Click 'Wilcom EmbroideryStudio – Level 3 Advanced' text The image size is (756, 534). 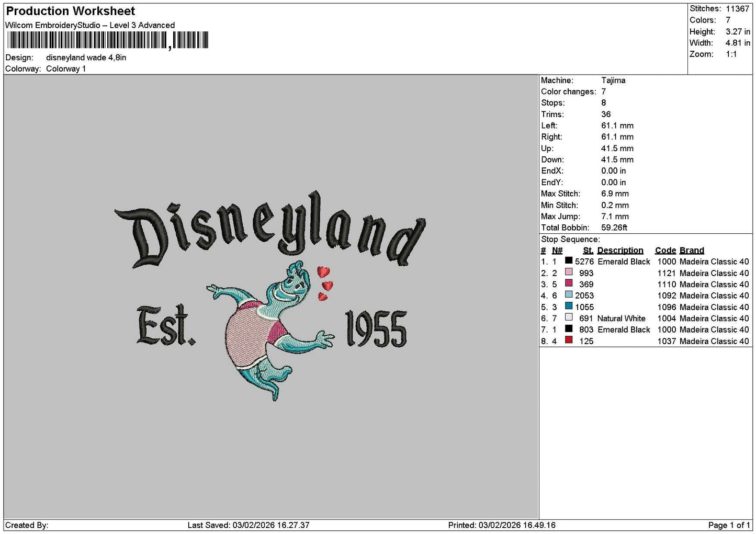pyautogui.click(x=90, y=25)
